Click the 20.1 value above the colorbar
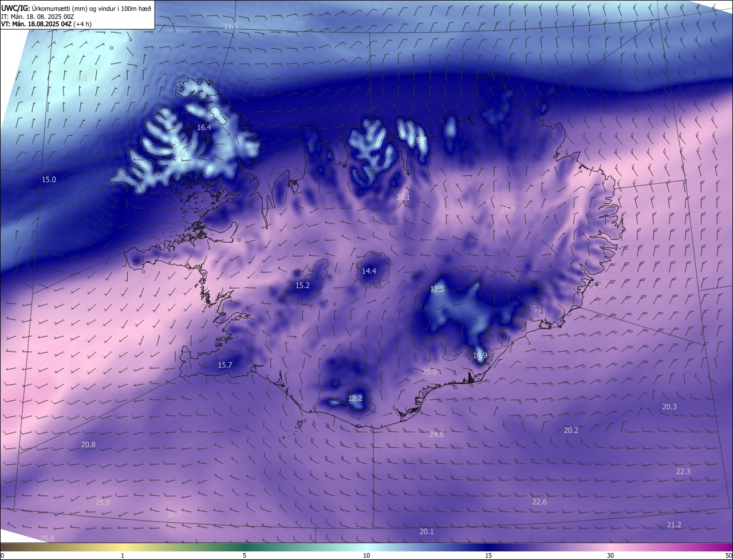The image size is (733, 560). pos(427,532)
